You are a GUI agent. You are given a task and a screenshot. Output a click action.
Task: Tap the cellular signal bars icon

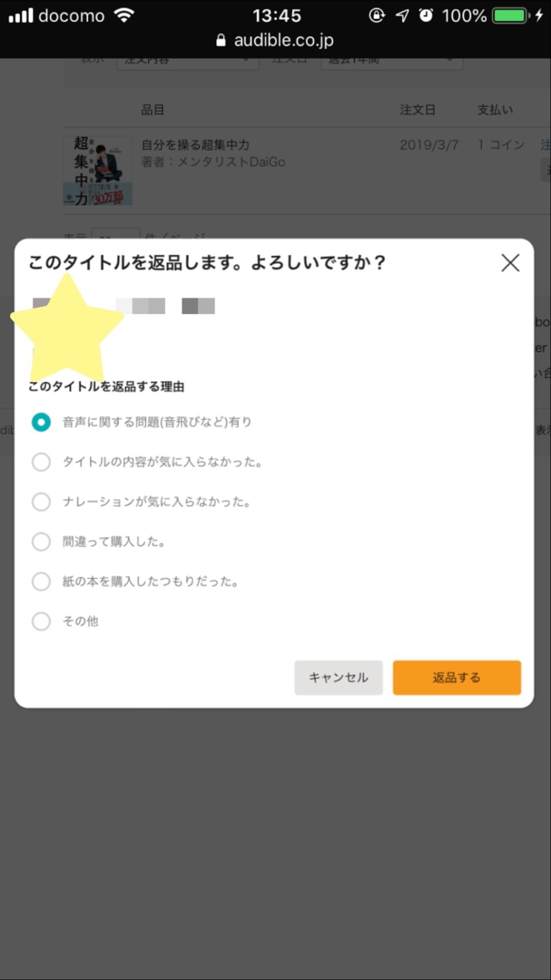[x=20, y=15]
